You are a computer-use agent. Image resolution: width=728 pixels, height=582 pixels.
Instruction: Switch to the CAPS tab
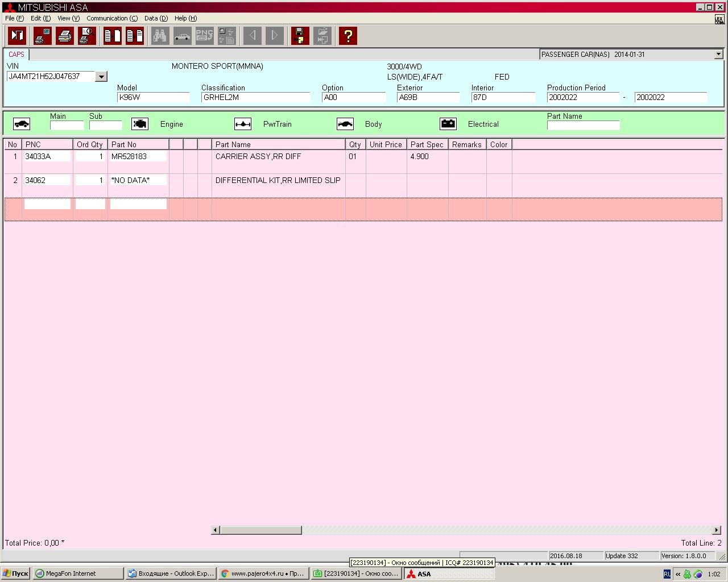[16, 55]
